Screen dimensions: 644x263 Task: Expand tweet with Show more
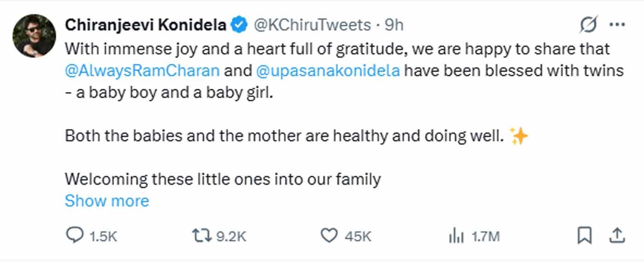coord(107,201)
